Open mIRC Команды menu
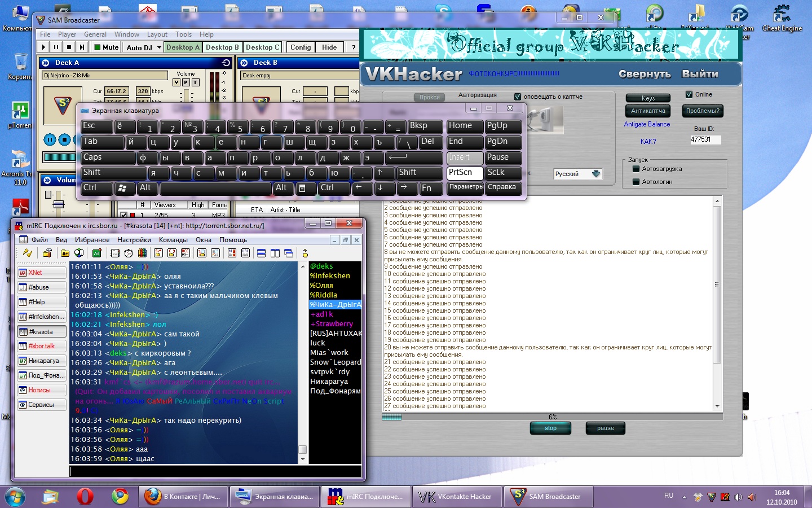This screenshot has height=508, width=812. tap(173, 240)
